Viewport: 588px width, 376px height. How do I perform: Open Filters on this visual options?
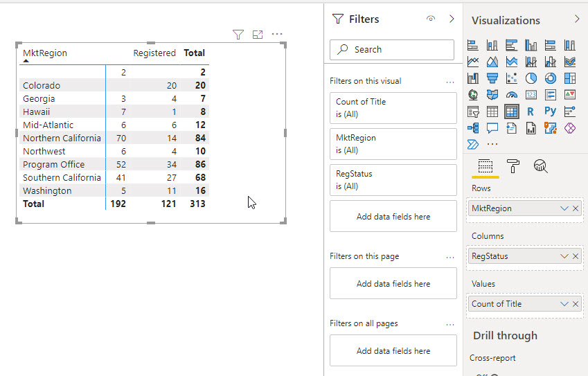pyautogui.click(x=450, y=82)
